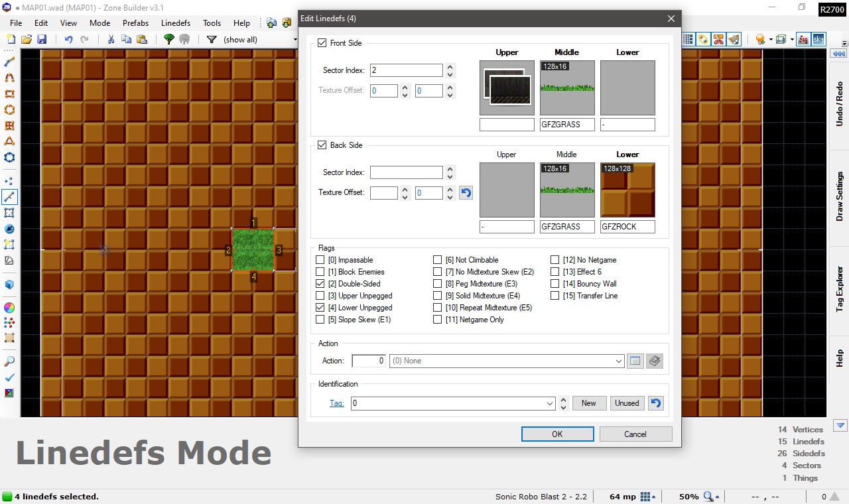
Task: Toggle the Front Side checkbox
Action: [322, 43]
